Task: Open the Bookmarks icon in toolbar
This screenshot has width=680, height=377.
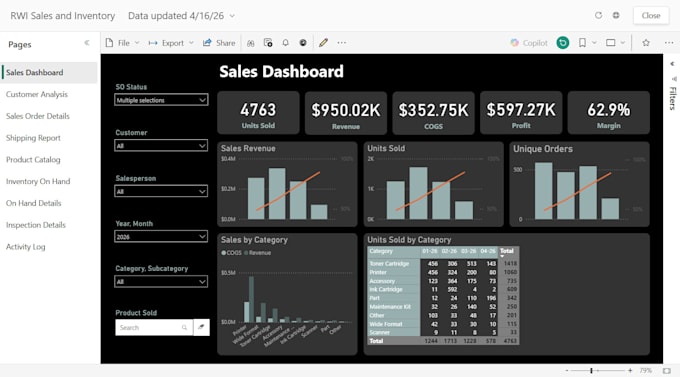Action: point(582,43)
